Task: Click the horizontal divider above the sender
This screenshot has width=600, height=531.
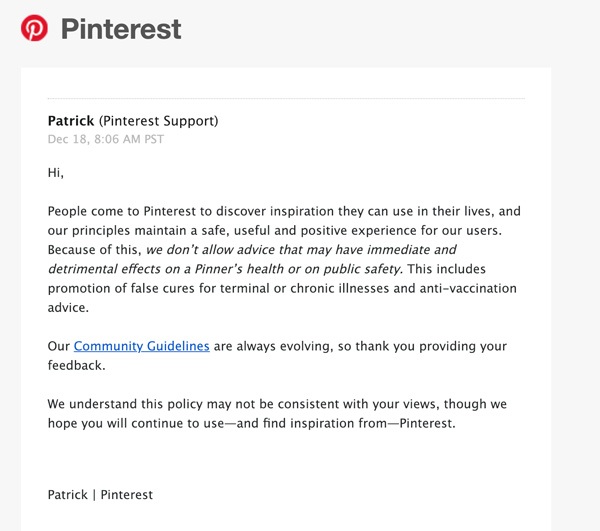Action: pos(285,99)
